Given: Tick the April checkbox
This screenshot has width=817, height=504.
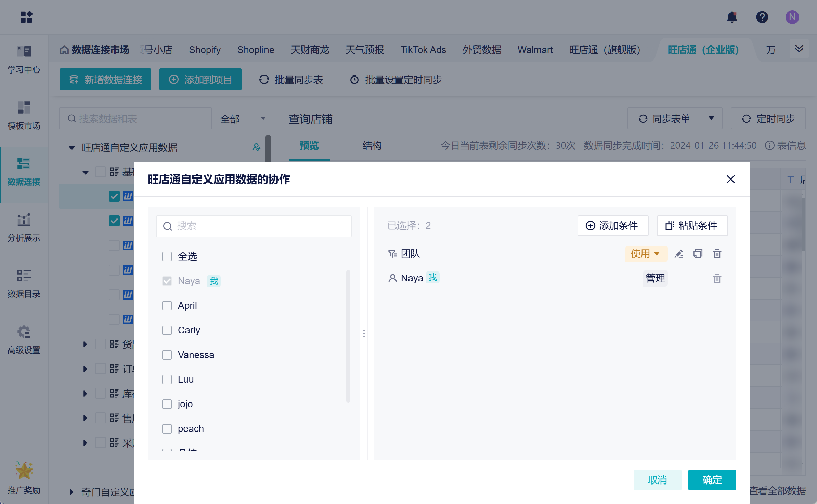Looking at the screenshot, I should point(167,306).
